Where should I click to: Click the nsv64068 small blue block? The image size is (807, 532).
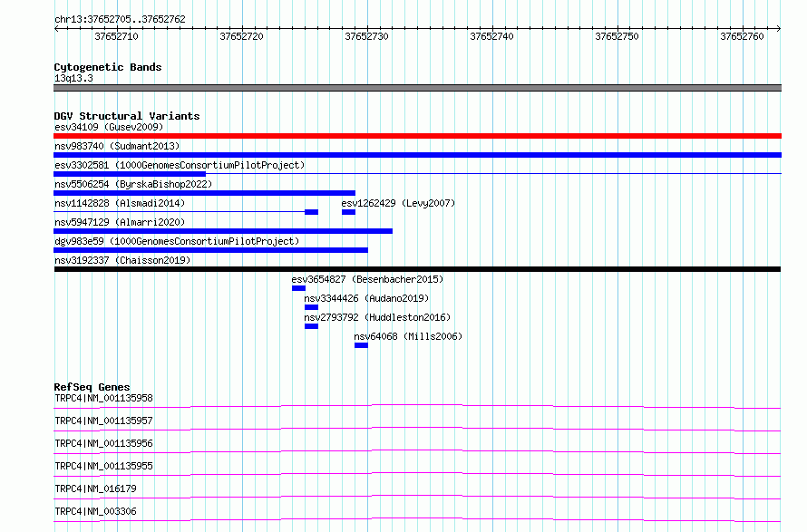coord(361,345)
